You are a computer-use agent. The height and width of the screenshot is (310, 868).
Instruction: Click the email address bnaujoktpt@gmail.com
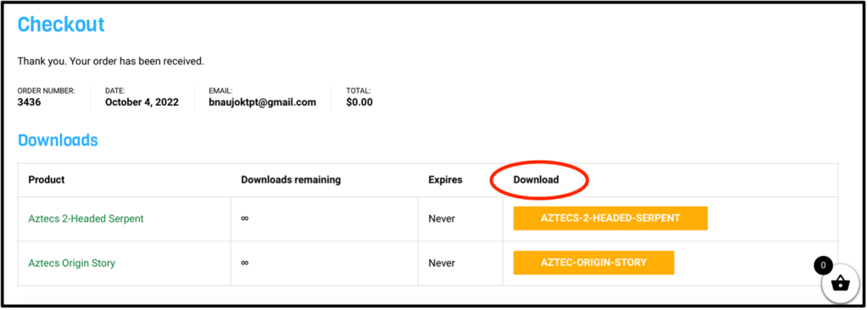[x=263, y=102]
